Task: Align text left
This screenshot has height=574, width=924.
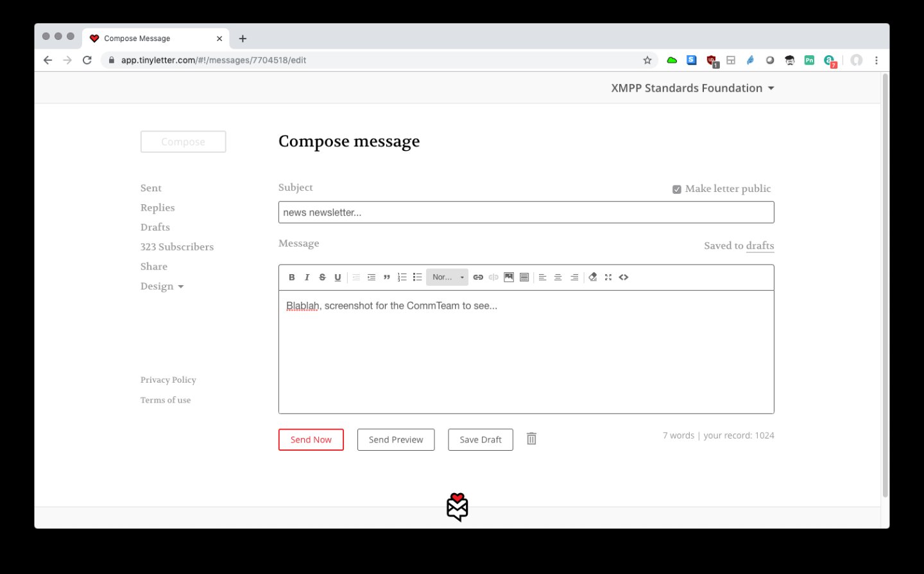Action: pos(543,277)
